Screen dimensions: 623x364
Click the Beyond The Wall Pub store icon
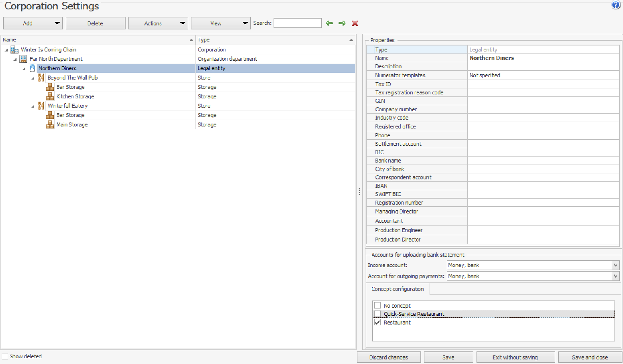[x=41, y=78]
